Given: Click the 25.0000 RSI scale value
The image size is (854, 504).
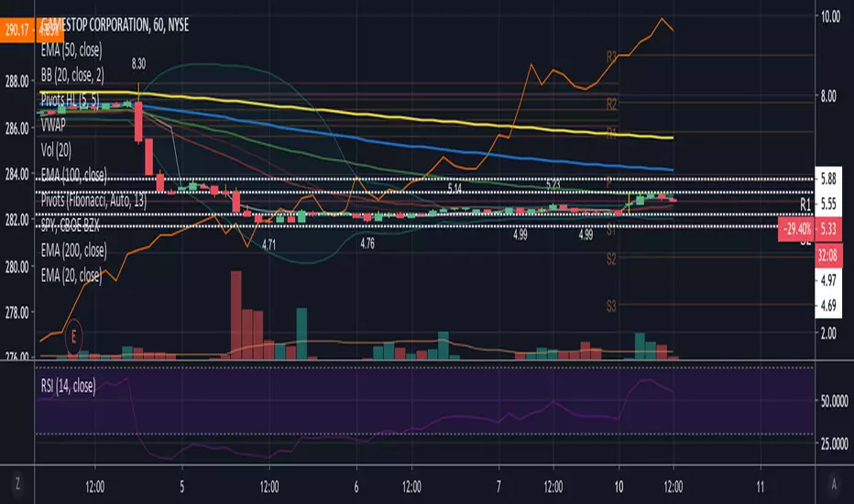Looking at the screenshot, I should (x=835, y=444).
